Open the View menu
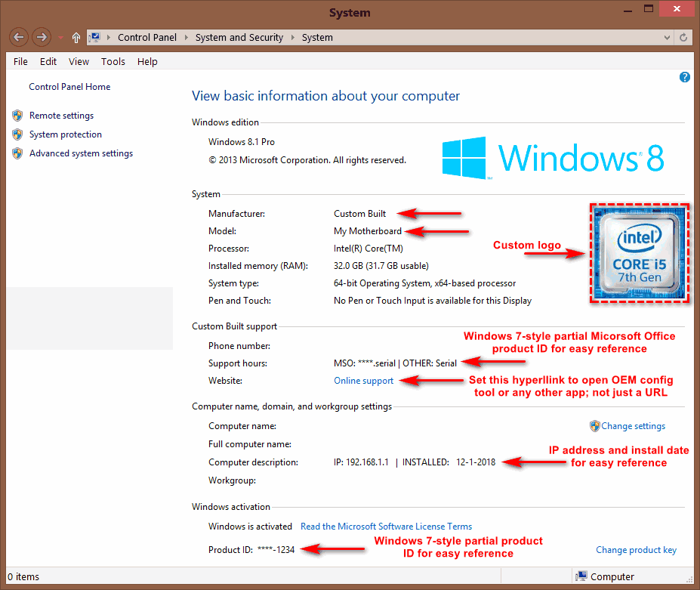This screenshot has width=700, height=590. point(79,61)
